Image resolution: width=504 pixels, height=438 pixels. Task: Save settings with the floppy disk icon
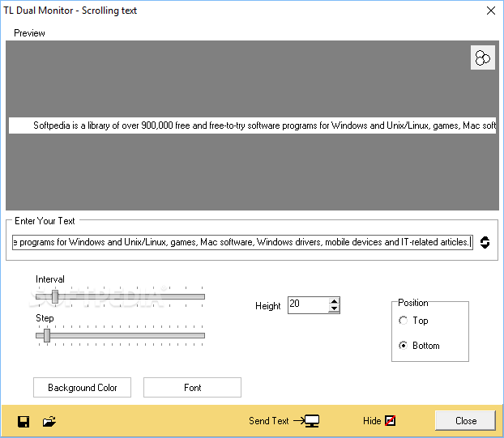23,421
